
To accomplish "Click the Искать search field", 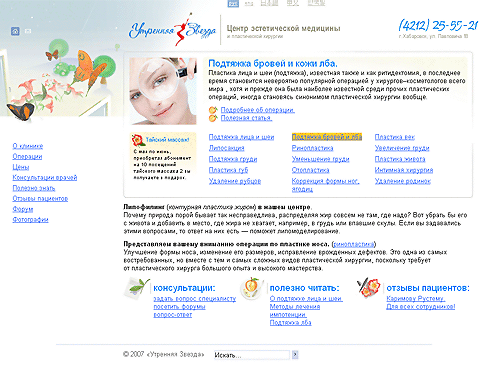I will [252, 355].
